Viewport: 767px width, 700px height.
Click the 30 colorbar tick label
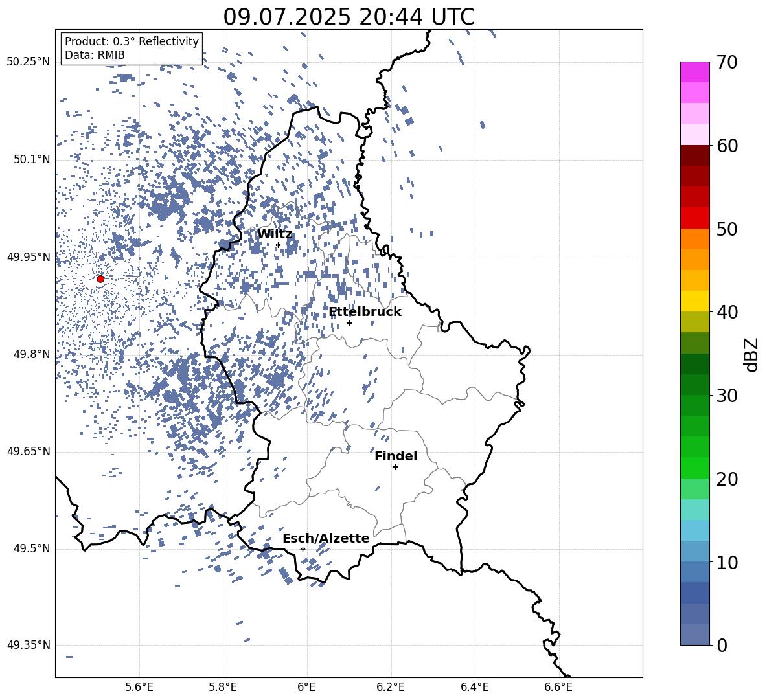pyautogui.click(x=727, y=396)
